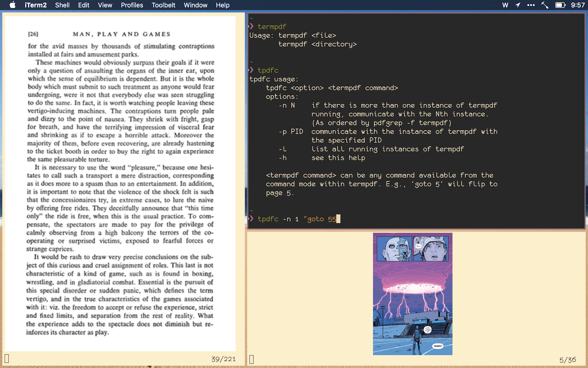The height and width of the screenshot is (368, 588).
Task: Click the '-p PID' option text
Action: [291, 132]
